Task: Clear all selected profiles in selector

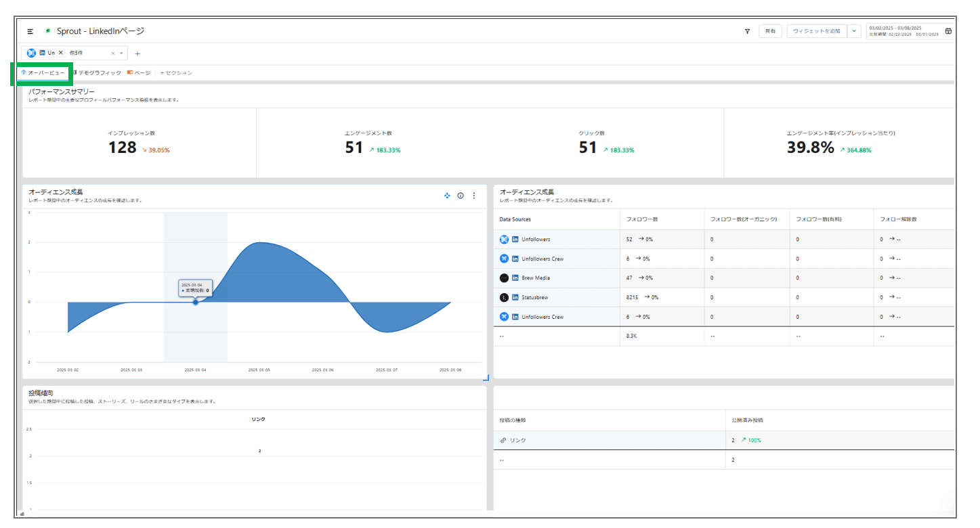Action: tap(113, 53)
